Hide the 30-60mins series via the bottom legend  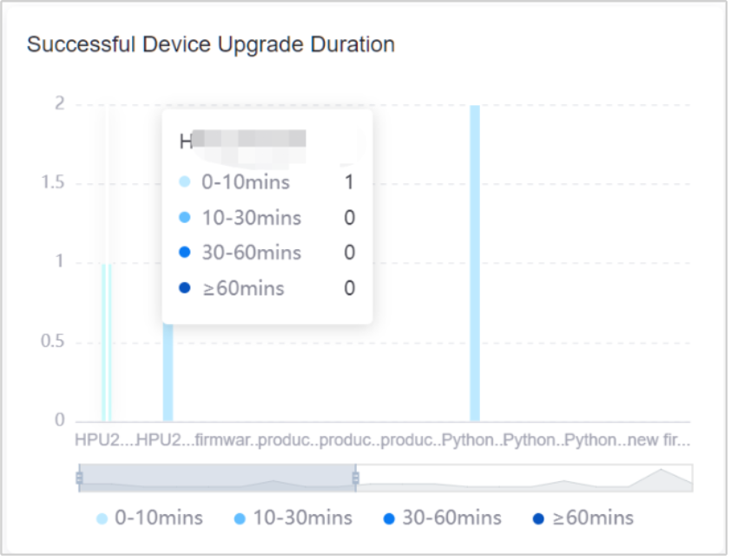click(443, 518)
